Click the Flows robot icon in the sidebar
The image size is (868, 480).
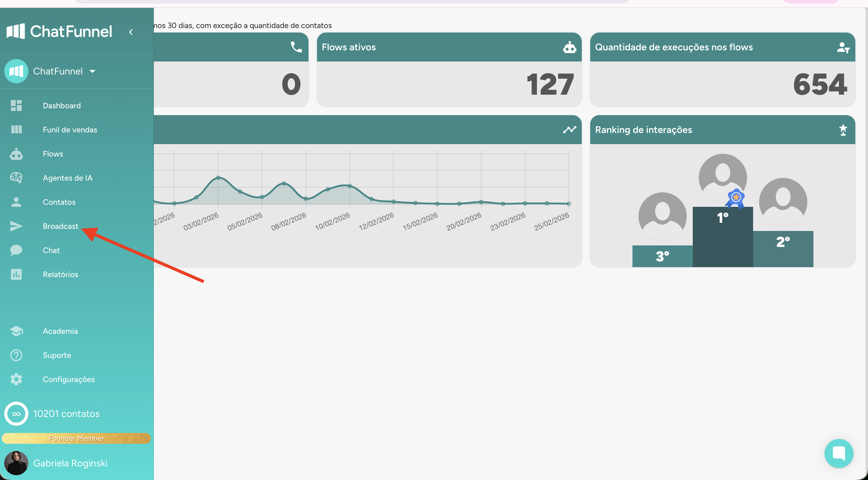16,154
